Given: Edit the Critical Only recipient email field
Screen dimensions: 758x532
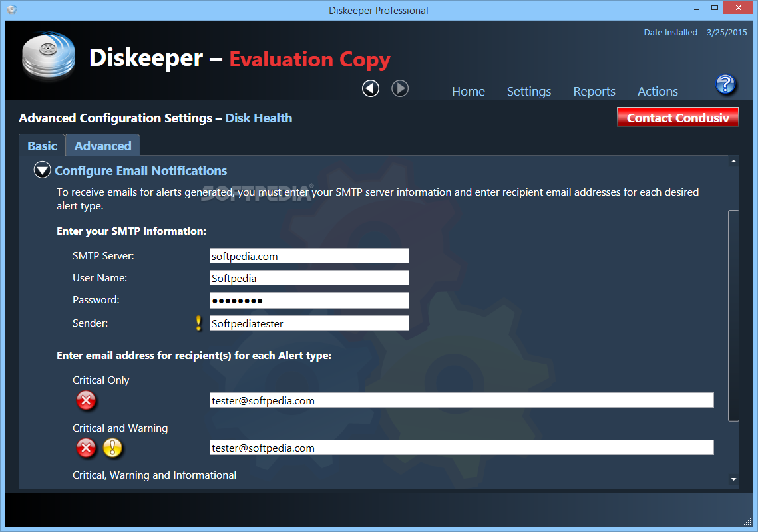Looking at the screenshot, I should point(462,400).
